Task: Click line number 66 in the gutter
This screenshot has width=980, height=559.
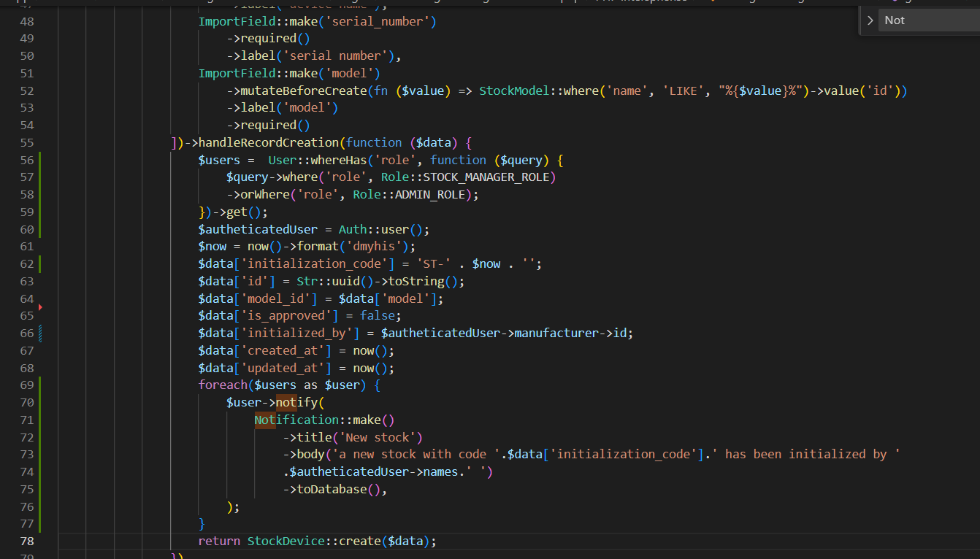Action: pos(26,333)
